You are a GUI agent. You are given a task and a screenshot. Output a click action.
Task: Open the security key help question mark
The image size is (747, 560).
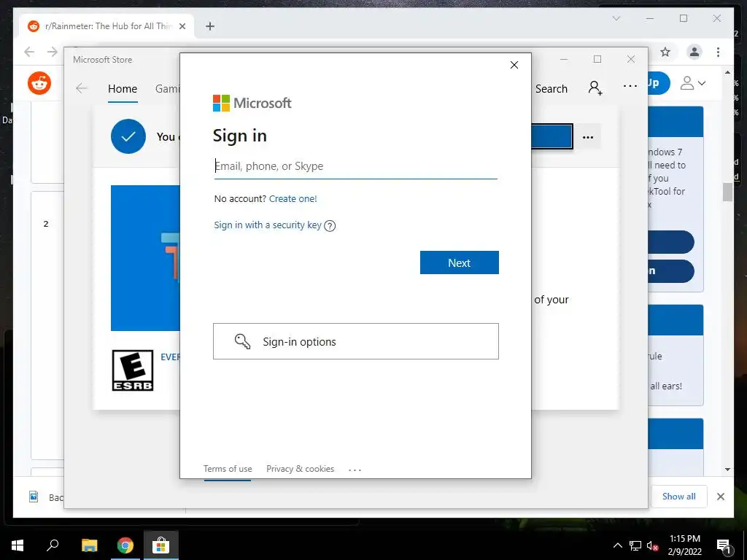click(330, 226)
